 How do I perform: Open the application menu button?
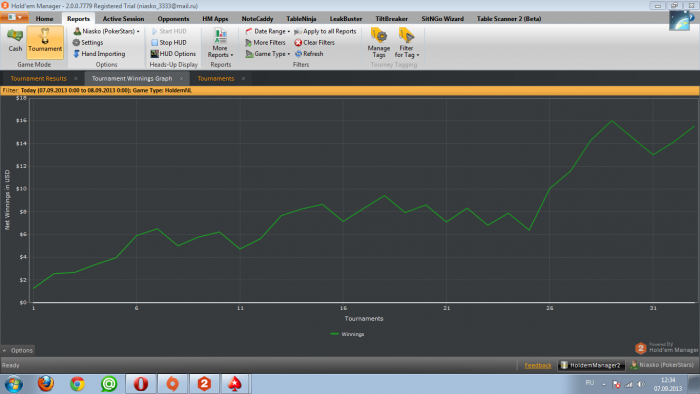click(x=14, y=17)
